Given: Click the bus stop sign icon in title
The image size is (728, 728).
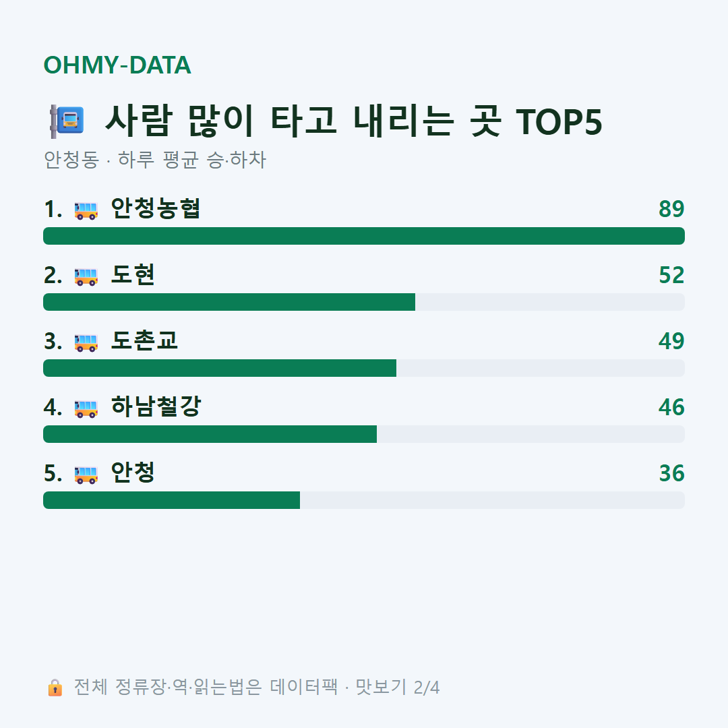Looking at the screenshot, I should coord(67,121).
